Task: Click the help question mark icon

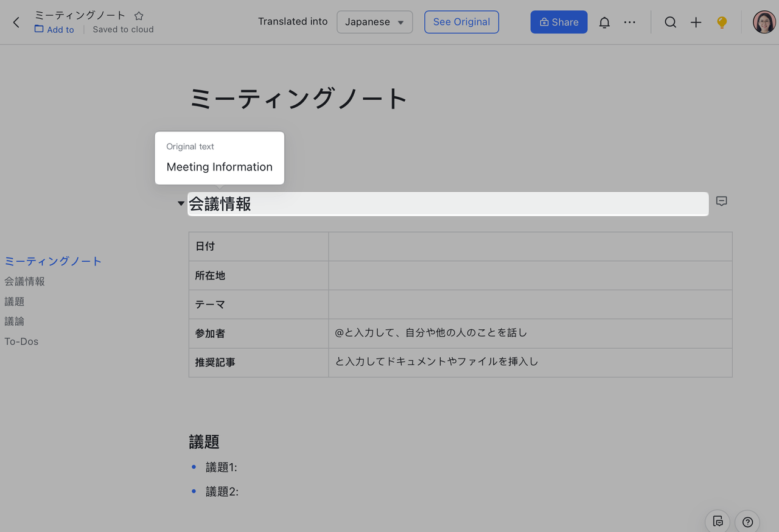Action: click(747, 522)
